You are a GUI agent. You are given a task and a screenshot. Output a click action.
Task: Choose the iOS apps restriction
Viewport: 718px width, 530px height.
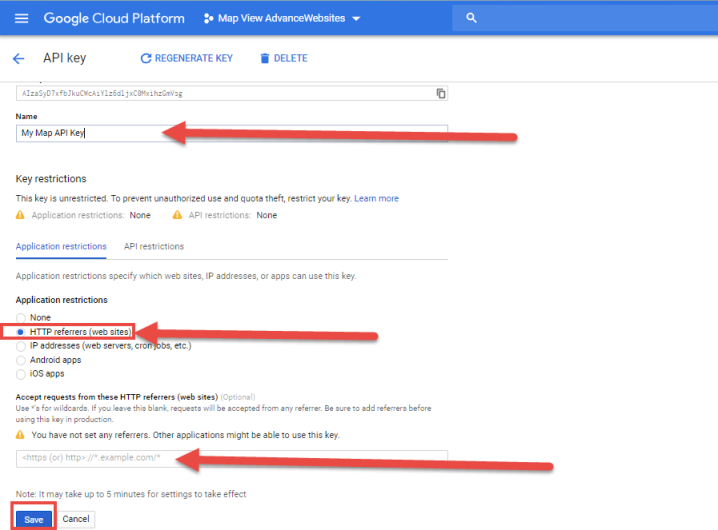[22, 374]
